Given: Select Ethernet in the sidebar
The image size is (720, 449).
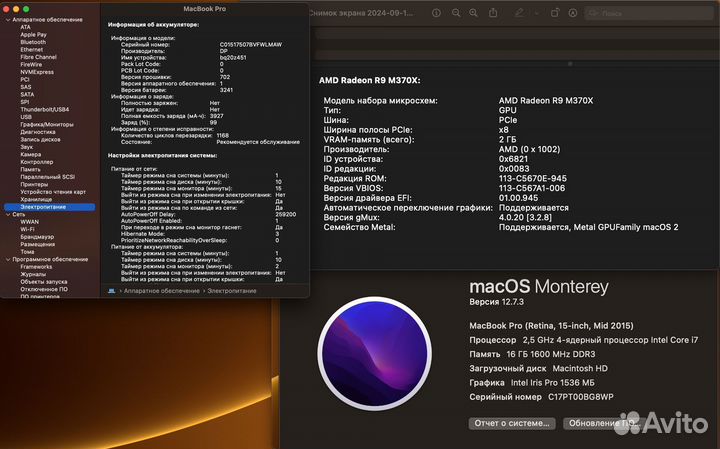Looking at the screenshot, I should 32,50.
